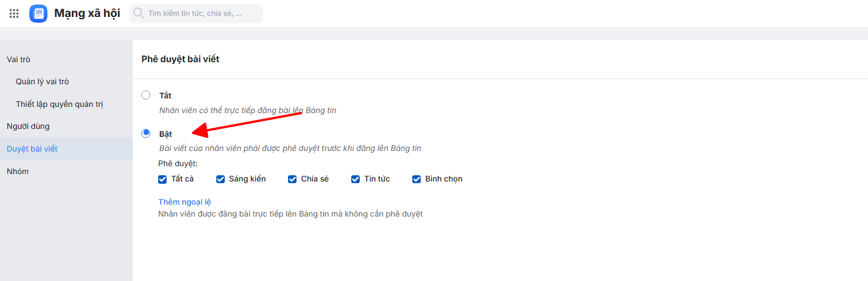The image size is (868, 281).
Task: Toggle the Sáng kiến checkbox
Action: click(221, 179)
